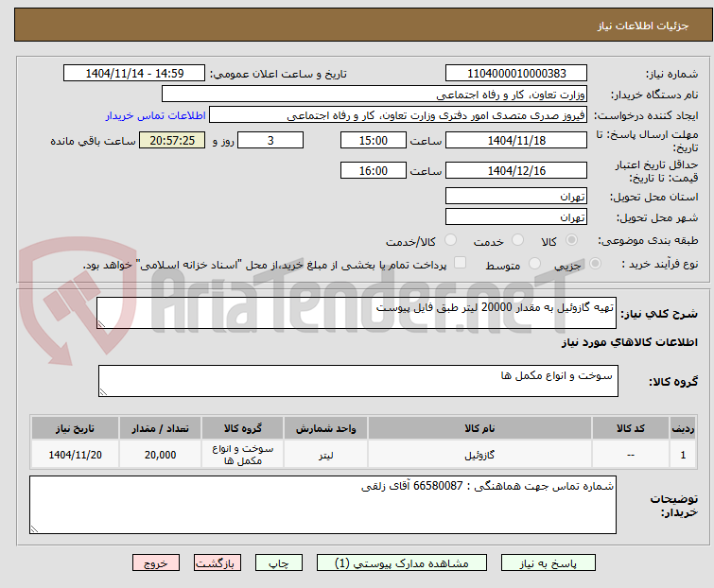Image resolution: width=714 pixels, height=588 pixels.
Task: Click the بازگشت back button
Action: (x=217, y=563)
